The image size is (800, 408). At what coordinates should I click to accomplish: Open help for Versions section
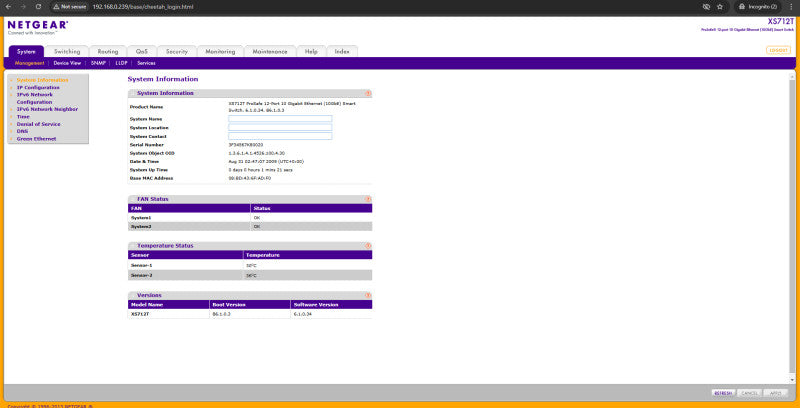[x=368, y=295]
